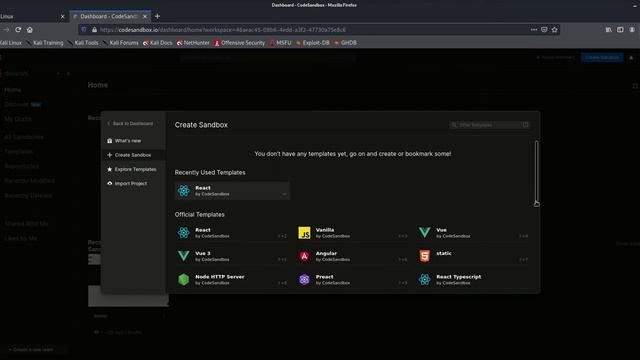Click the purple Preact template logo
640x360 pixels.
[x=304, y=279]
